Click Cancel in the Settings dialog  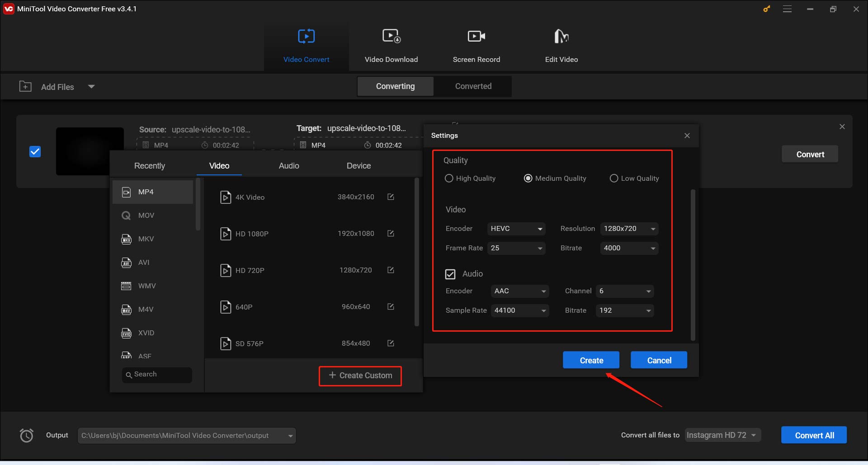point(659,360)
